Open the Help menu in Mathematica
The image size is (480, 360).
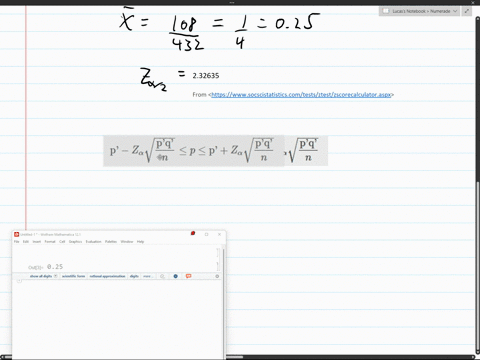coord(140,242)
